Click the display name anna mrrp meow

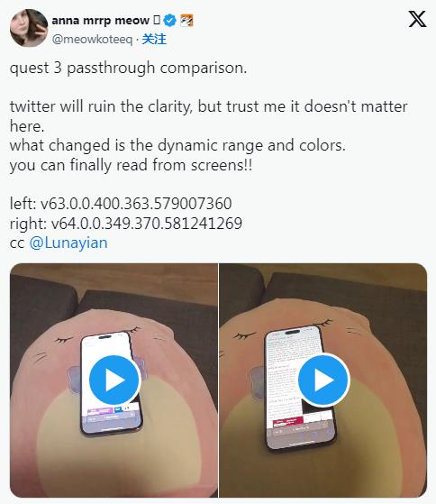[x=100, y=20]
